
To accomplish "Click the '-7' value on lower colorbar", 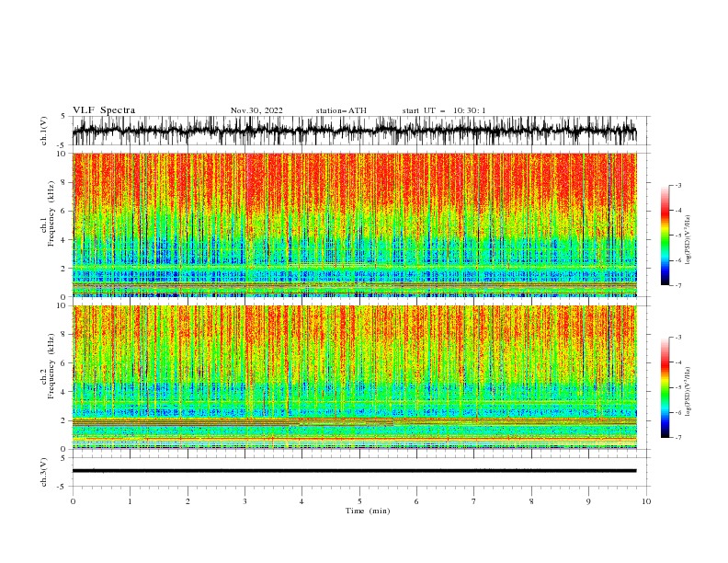I will [678, 437].
